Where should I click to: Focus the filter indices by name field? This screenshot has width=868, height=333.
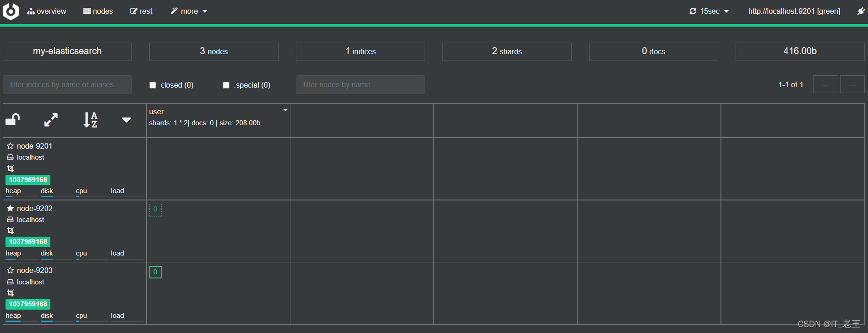(x=67, y=84)
